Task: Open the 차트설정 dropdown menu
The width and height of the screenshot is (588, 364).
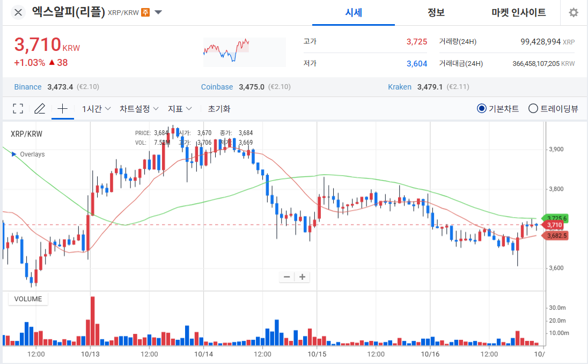Action: click(139, 109)
